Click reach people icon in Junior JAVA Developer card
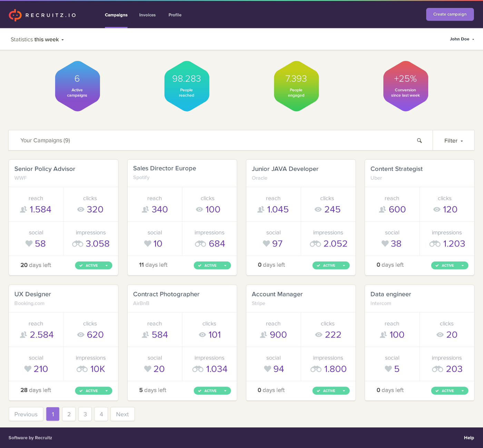This screenshot has width=483, height=448. [x=261, y=210]
